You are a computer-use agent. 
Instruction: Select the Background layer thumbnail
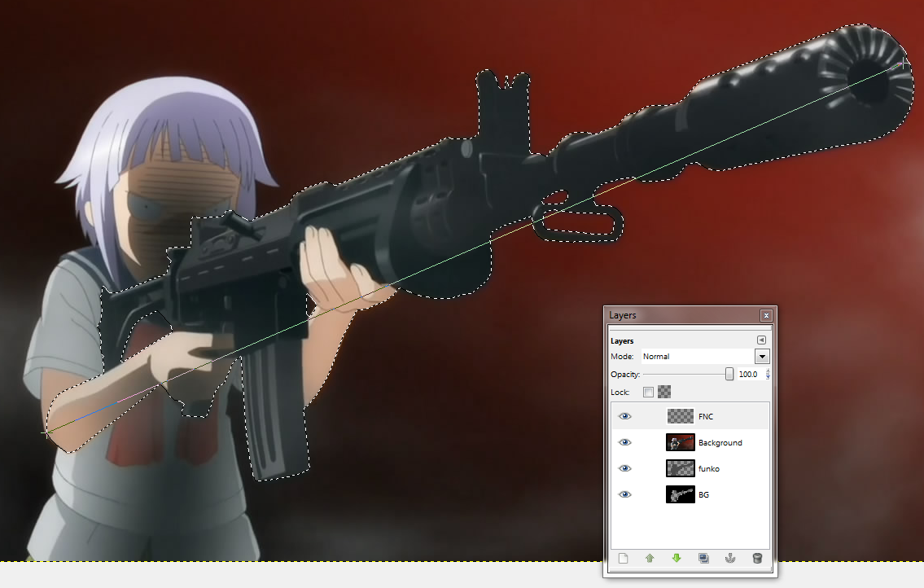(680, 442)
